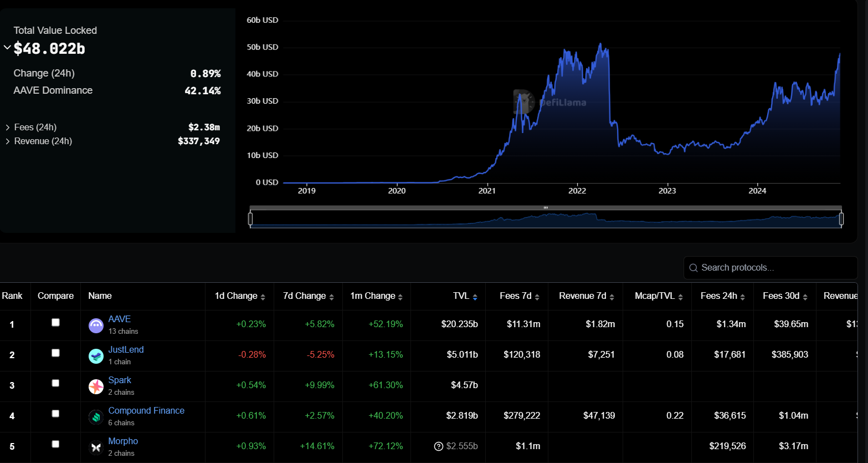Viewport: 868px width, 463px height.
Task: Click the magnifier icon in the search box
Action: [x=694, y=268]
